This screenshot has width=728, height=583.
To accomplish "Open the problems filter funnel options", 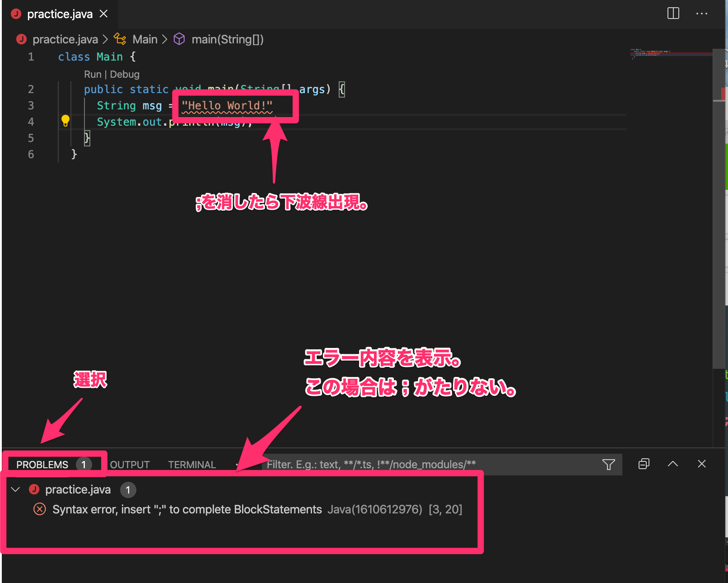I will click(x=608, y=464).
